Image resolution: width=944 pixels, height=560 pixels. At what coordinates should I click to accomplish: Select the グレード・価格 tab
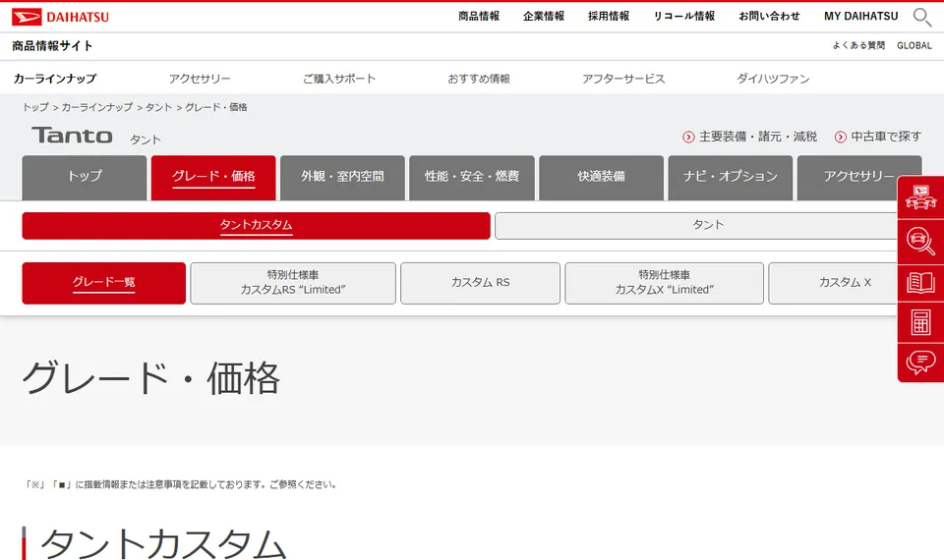point(213,178)
